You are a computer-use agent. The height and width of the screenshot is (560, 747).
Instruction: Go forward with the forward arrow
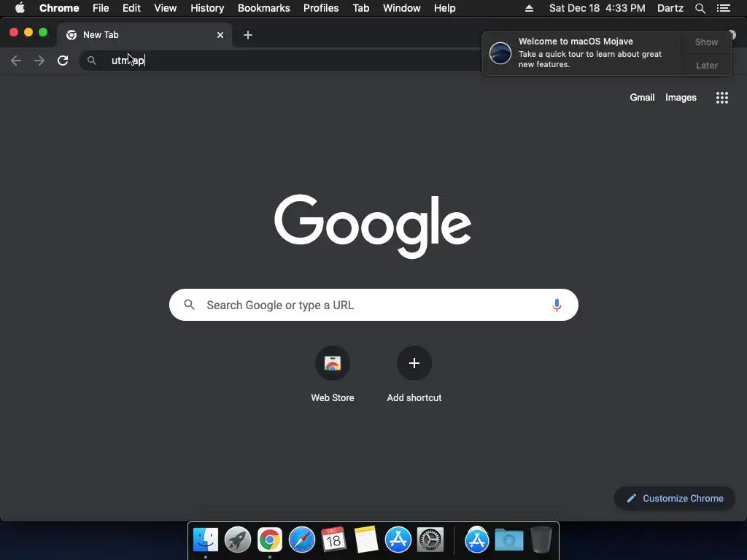click(39, 61)
